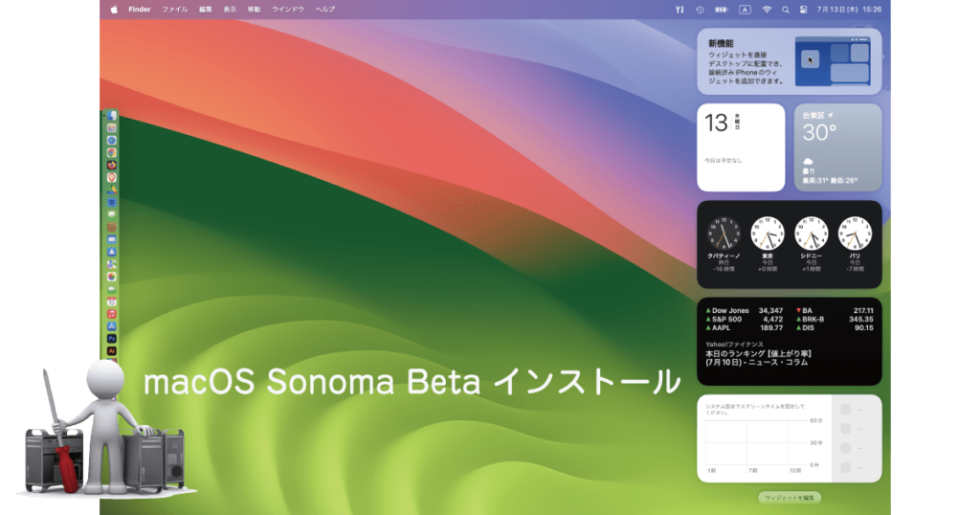
Task: Click the DIS stock row
Action: pyautogui.click(x=835, y=328)
